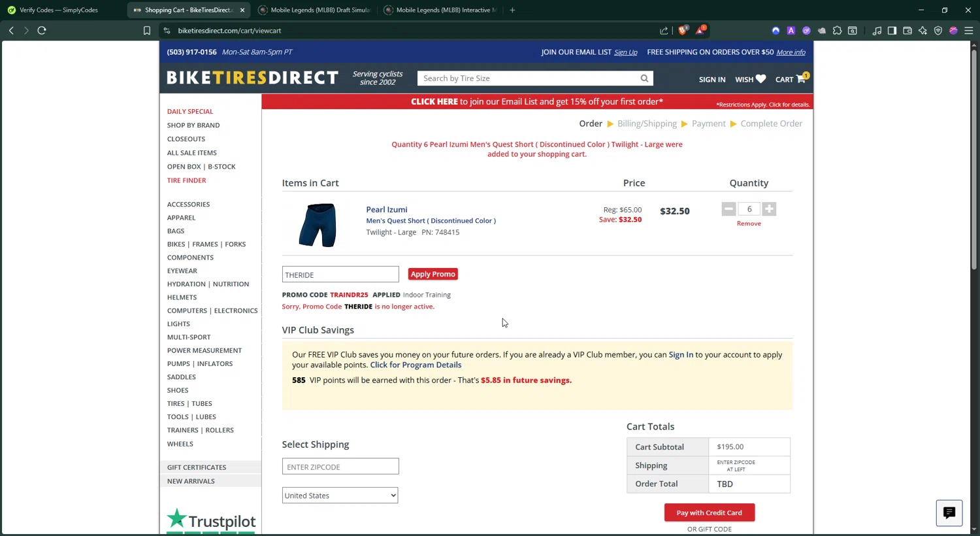Open SHOP BY BRAND in the sidebar

click(x=193, y=126)
